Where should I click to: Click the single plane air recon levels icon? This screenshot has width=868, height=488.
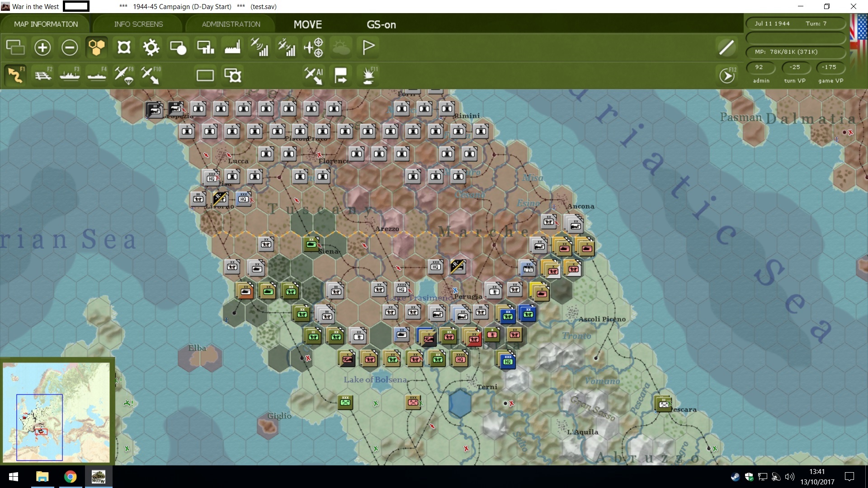pyautogui.click(x=259, y=47)
